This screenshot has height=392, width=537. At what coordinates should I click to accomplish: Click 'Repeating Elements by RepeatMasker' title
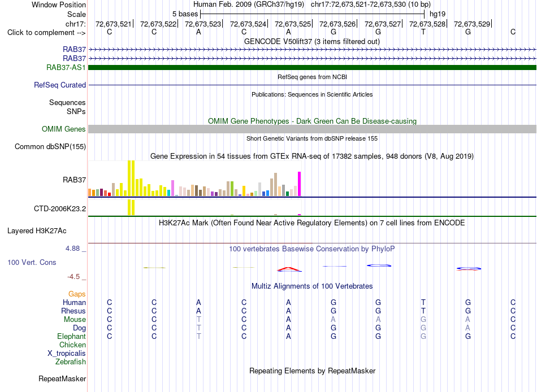tap(312, 371)
